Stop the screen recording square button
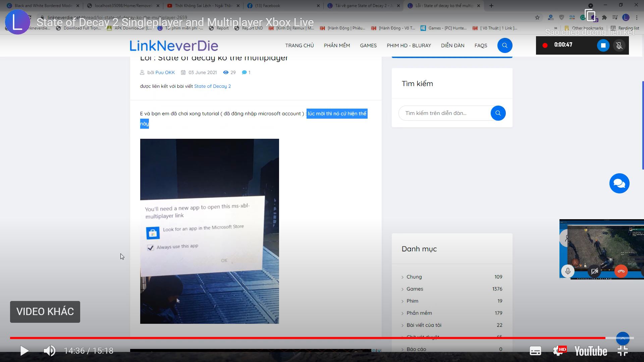The width and height of the screenshot is (644, 362). (603, 45)
